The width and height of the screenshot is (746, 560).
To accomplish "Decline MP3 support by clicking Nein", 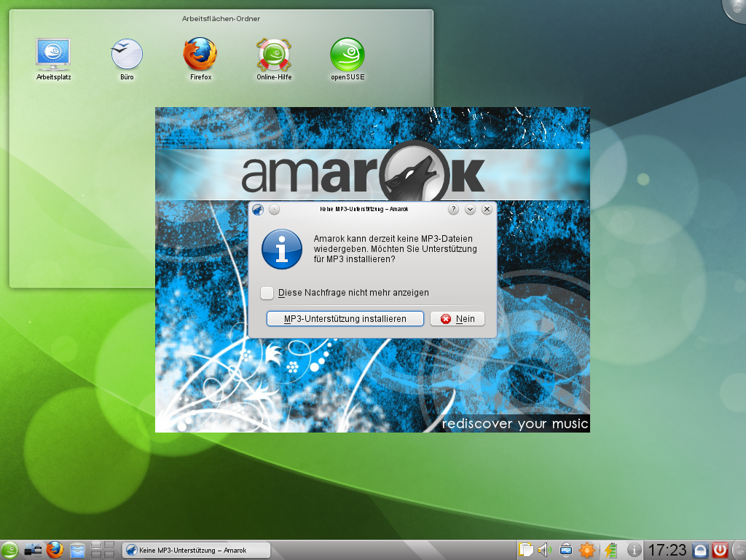I will [x=457, y=318].
